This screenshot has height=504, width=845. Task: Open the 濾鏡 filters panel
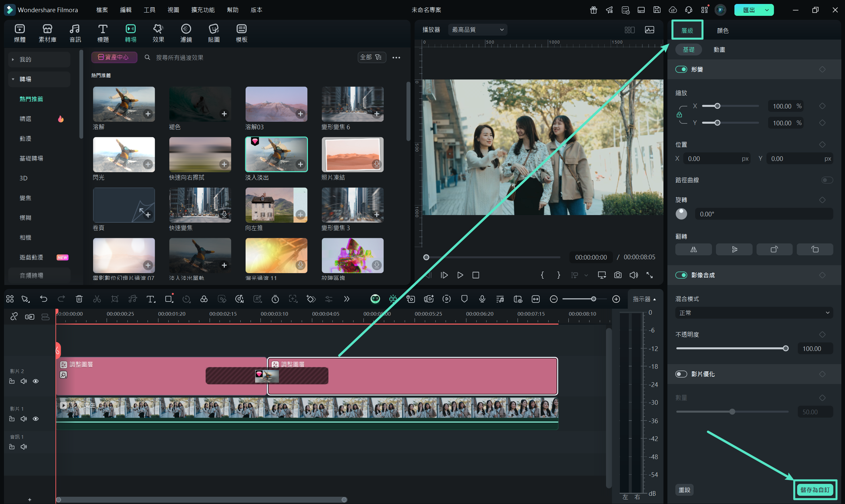(x=186, y=33)
